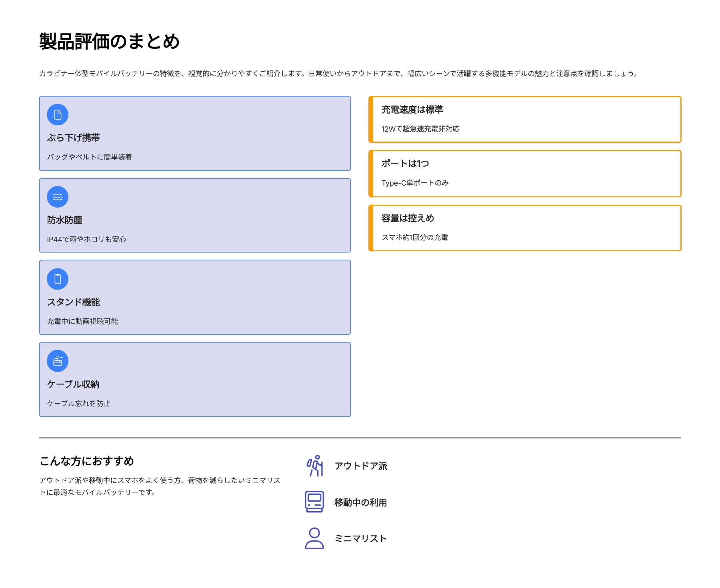
Task: Click the こんな方におすすめ section heading
Action: pyautogui.click(x=87, y=461)
